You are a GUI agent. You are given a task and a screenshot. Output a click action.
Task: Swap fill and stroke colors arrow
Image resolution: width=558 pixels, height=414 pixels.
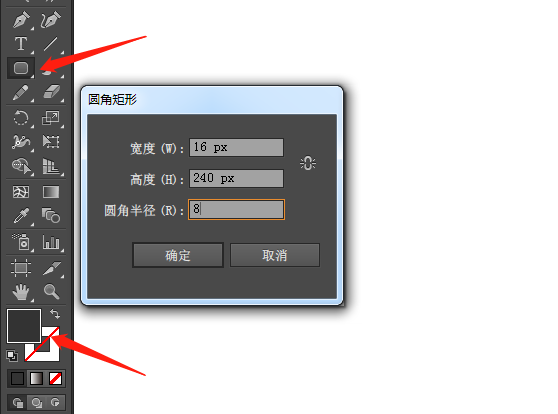55,314
